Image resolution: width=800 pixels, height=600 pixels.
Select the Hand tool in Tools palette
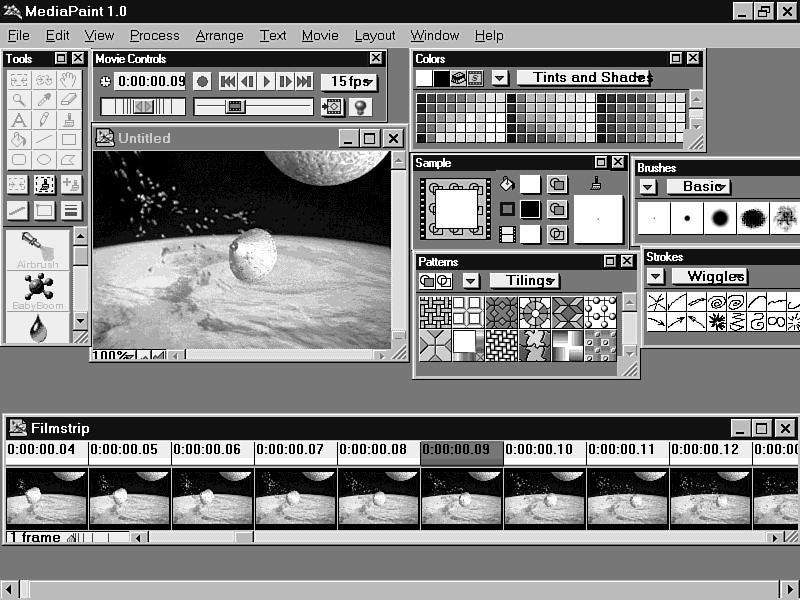(69, 79)
